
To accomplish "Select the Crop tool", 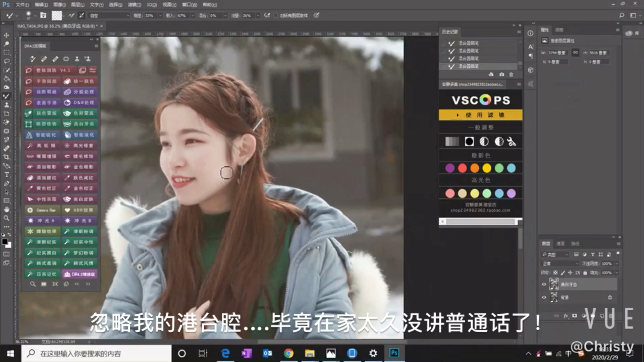I will pyautogui.click(x=6, y=157).
